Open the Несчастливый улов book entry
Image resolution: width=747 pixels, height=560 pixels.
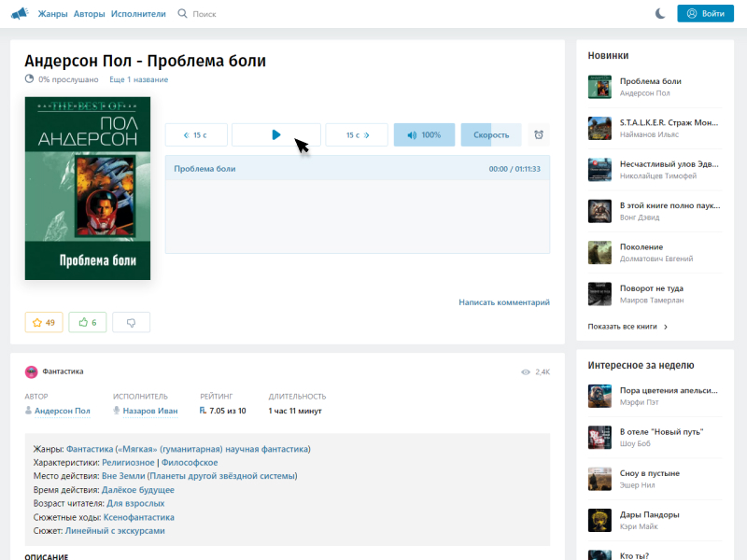tap(669, 164)
